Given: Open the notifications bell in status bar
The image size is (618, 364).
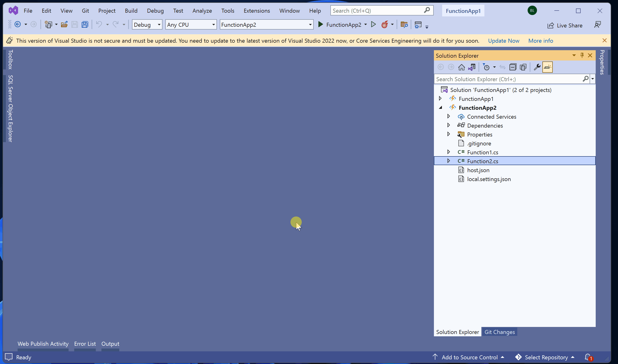Looking at the screenshot, I should coord(587,357).
